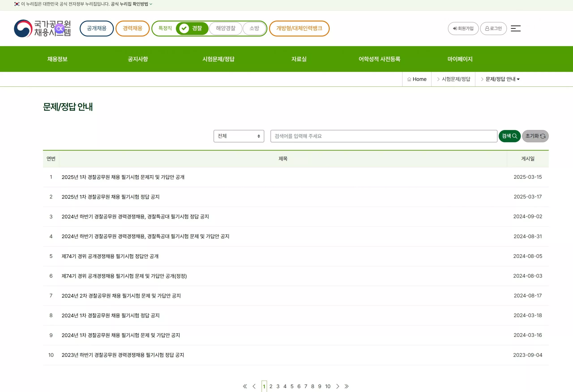The image size is (573, 392).
Task: Switch to 소방 option
Action: [x=254, y=28]
